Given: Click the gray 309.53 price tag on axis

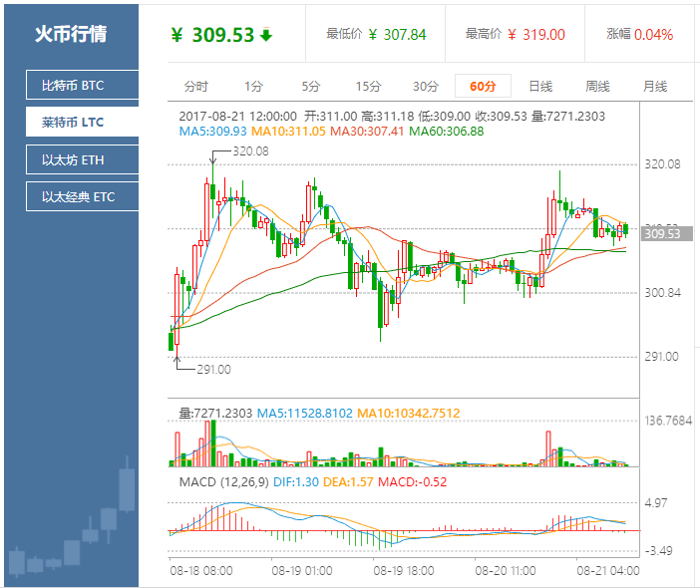Looking at the screenshot, I should [667, 233].
